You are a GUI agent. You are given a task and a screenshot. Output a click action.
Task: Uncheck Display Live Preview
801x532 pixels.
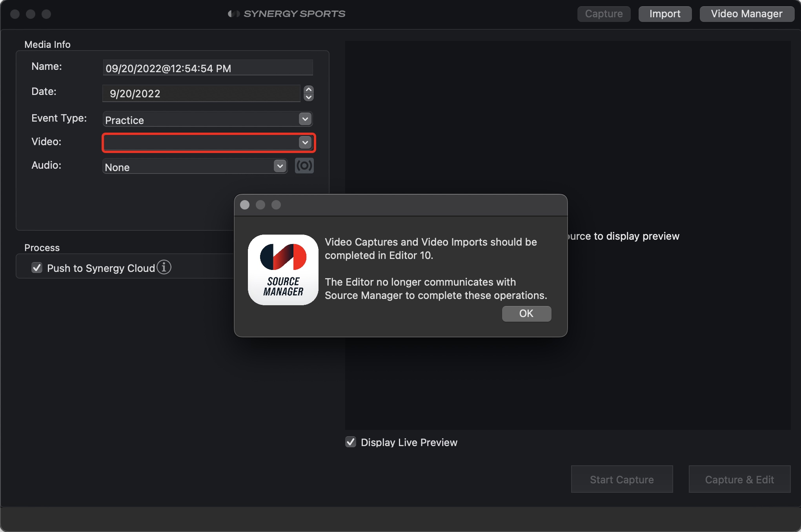point(351,442)
